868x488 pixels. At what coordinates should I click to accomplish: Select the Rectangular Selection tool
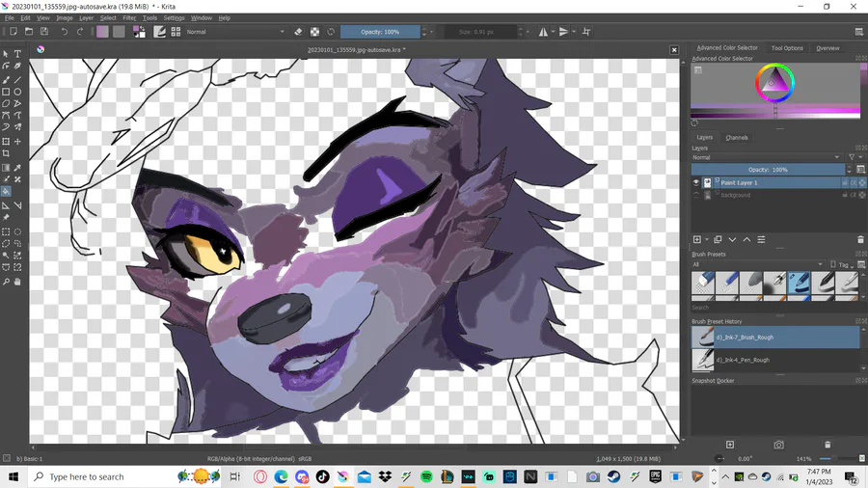6,231
